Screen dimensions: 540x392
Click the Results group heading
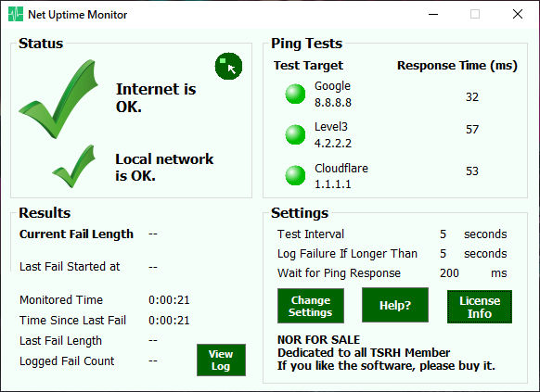pos(45,213)
